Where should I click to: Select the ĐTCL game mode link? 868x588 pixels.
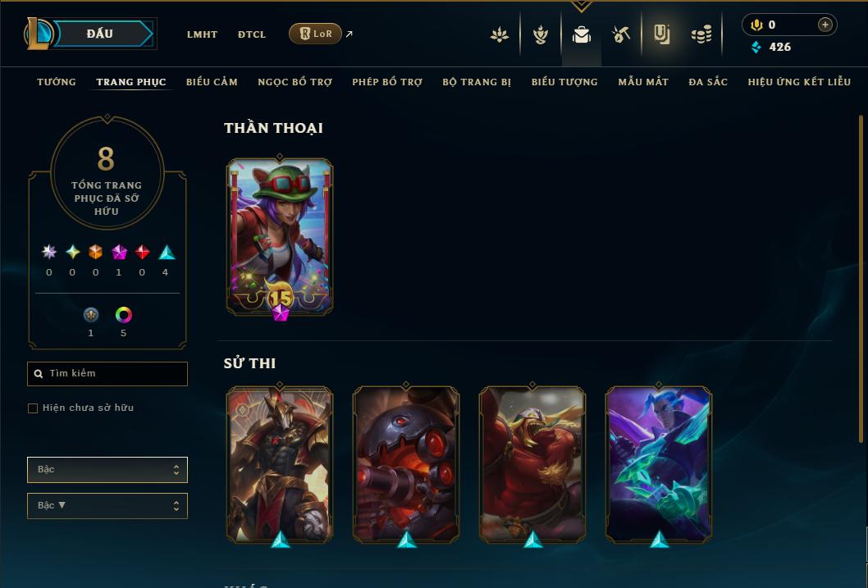click(252, 34)
